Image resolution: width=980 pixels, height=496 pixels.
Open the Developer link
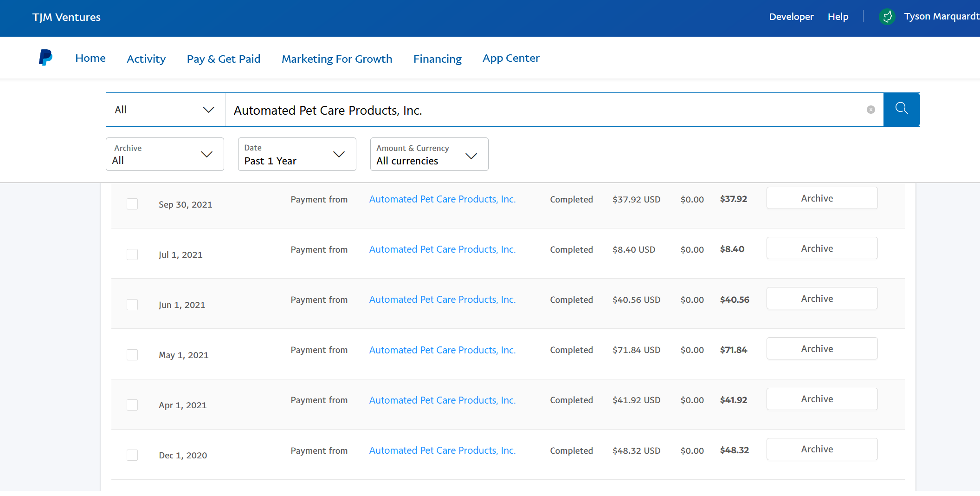(x=791, y=17)
